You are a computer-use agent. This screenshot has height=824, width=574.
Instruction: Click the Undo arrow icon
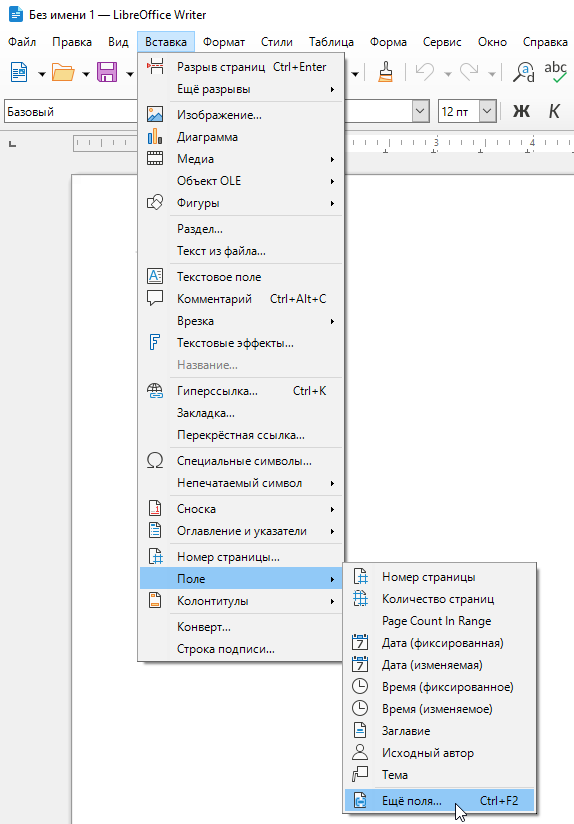point(424,72)
